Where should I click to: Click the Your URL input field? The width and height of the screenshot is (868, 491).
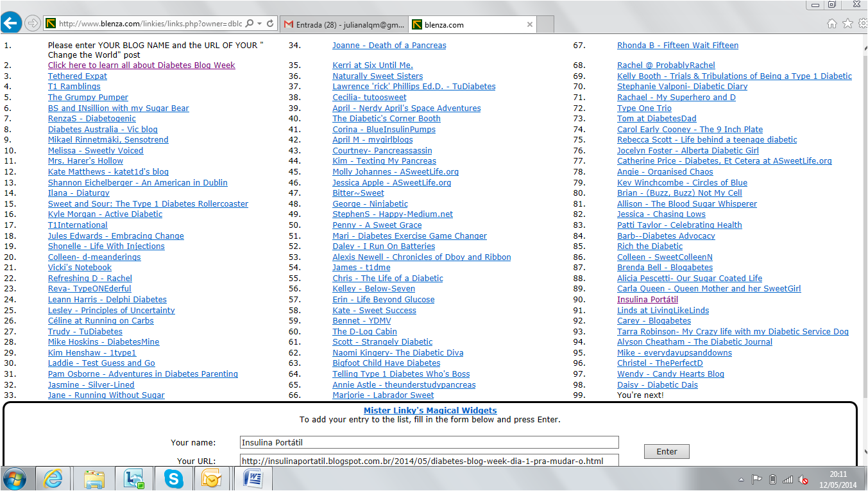(430, 461)
